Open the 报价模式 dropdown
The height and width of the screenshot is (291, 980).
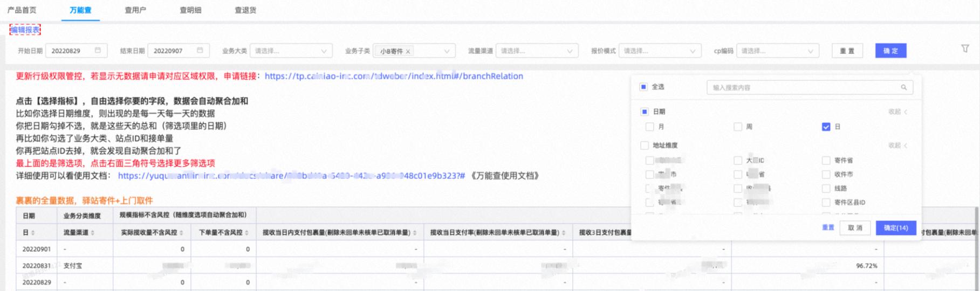pos(660,51)
